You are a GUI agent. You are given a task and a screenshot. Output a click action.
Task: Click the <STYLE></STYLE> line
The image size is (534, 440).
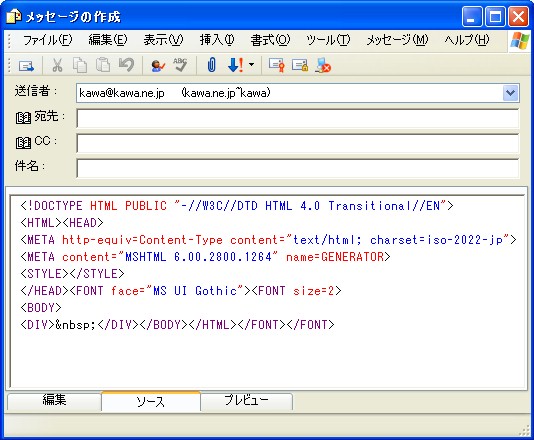click(x=72, y=274)
